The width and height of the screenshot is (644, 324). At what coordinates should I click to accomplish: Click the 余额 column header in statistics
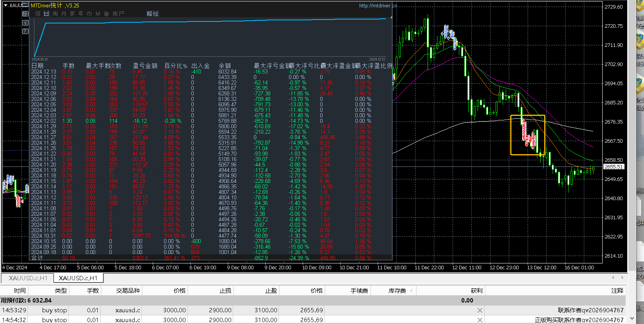coord(225,66)
